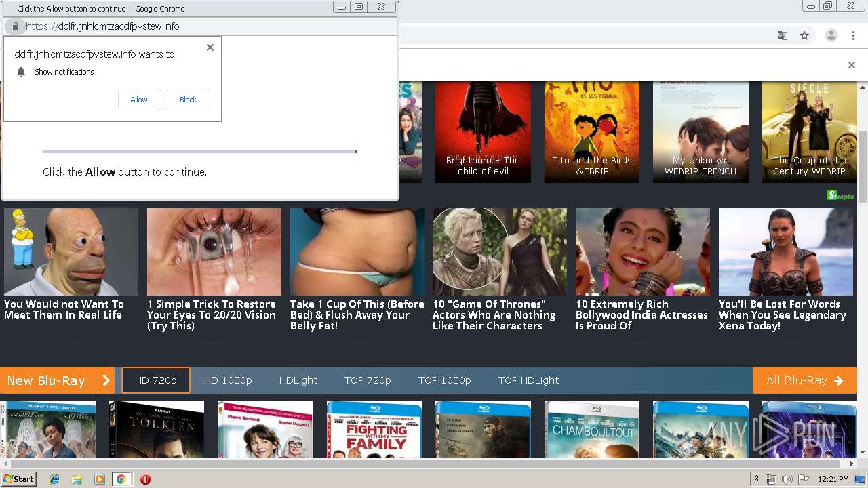Open the media player taskbar icon
Image resolution: width=868 pixels, height=488 pixels.
click(100, 479)
